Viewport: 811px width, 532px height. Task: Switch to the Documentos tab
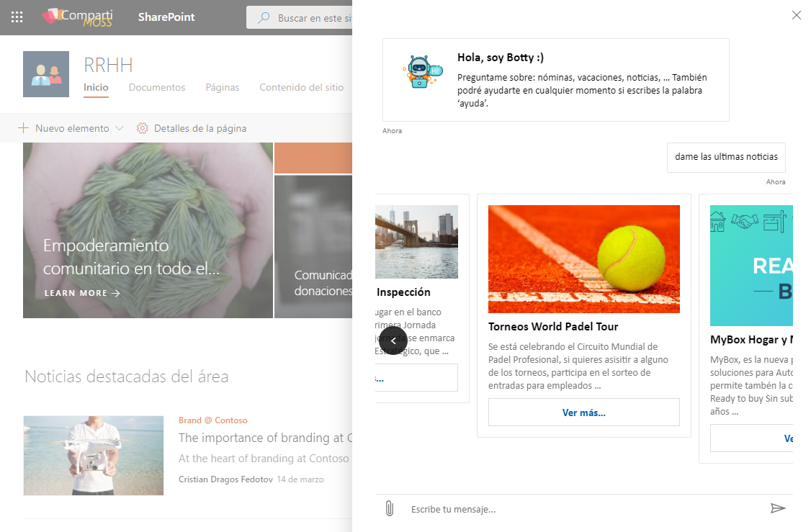[157, 87]
